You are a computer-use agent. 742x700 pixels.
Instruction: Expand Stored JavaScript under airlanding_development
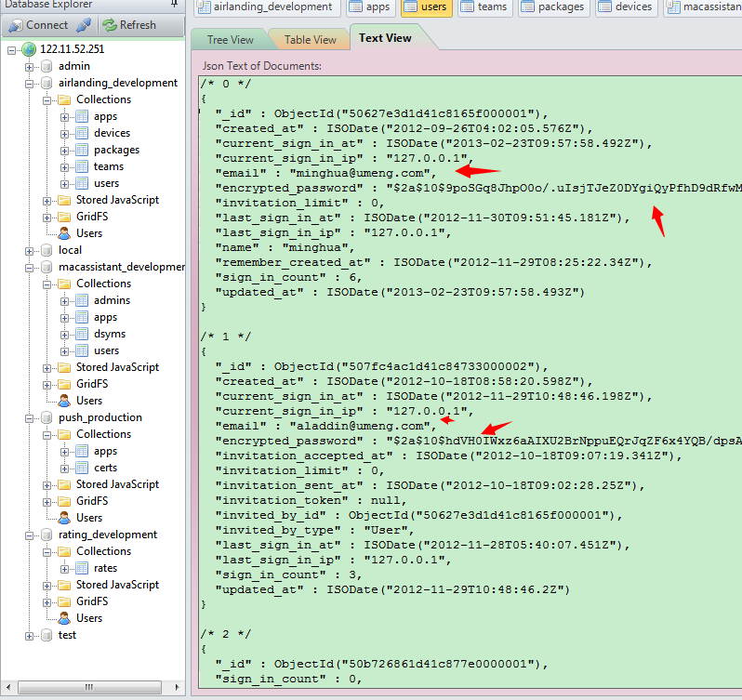(46, 201)
